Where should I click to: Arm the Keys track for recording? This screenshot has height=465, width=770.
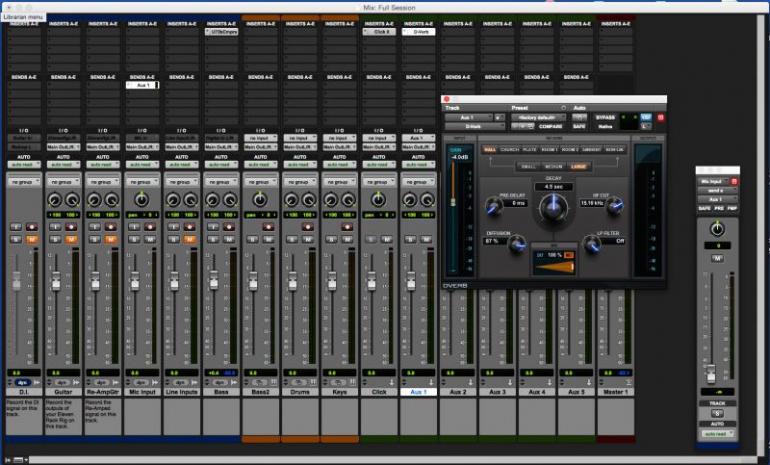347,227
